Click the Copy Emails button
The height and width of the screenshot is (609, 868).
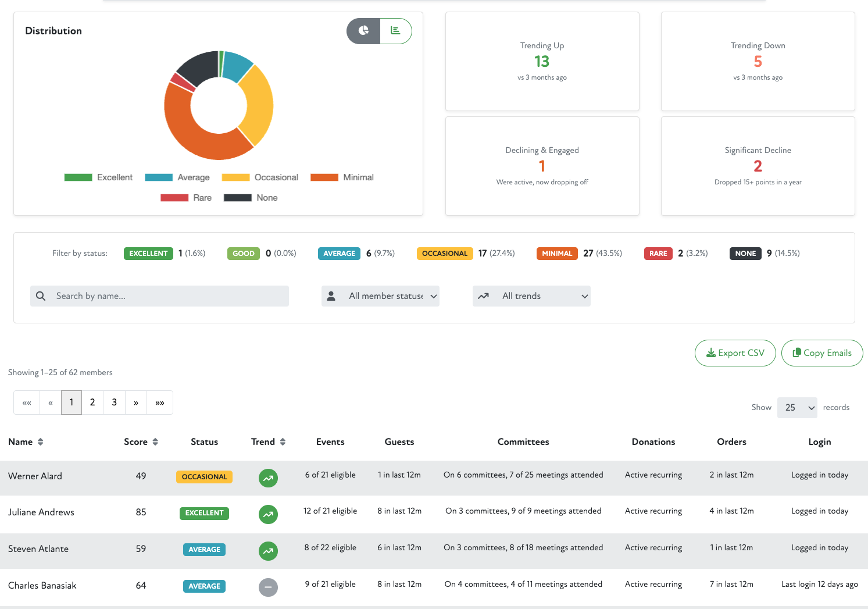click(821, 353)
